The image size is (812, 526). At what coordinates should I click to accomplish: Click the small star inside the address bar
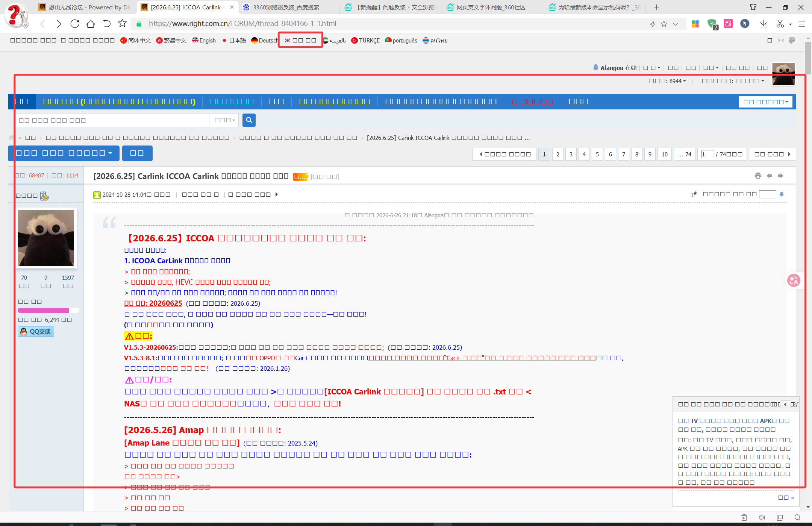(664, 24)
